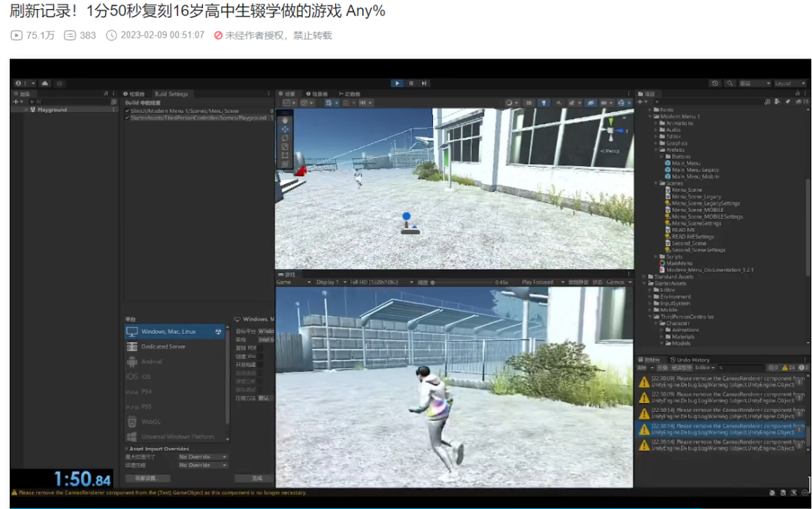Open the undo history clock icon
812x509 pixels.
pos(715,83)
